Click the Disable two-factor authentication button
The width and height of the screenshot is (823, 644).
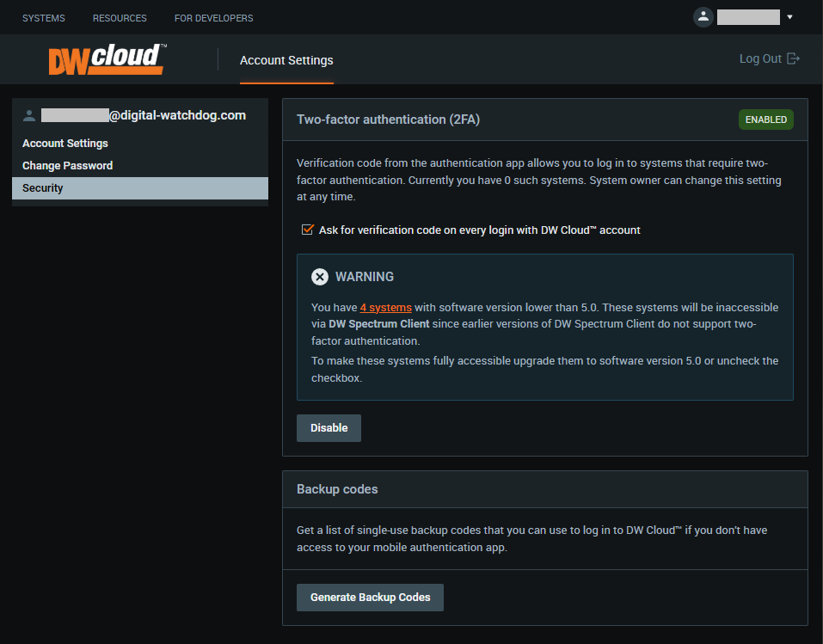pyautogui.click(x=329, y=428)
